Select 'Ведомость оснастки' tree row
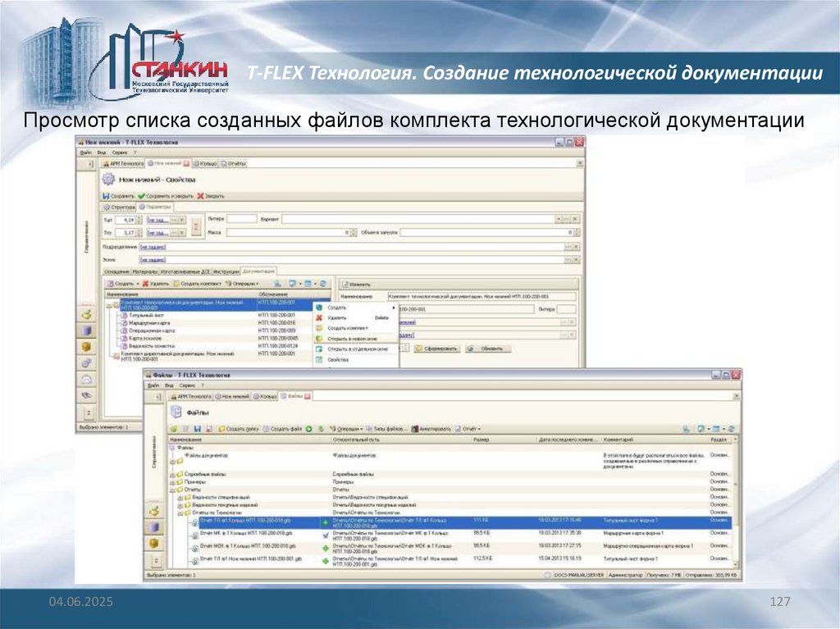Screen dimensions: 840x629 pos(152,346)
